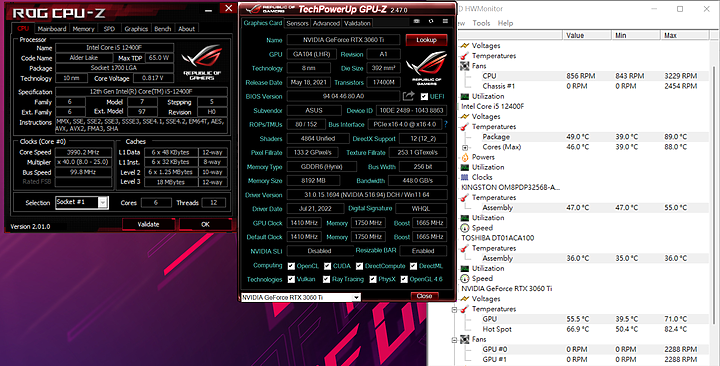This screenshot has width=720, height=366.
Task: Click Temperatures icon under Intel Core i5 12400F
Action: (465, 127)
